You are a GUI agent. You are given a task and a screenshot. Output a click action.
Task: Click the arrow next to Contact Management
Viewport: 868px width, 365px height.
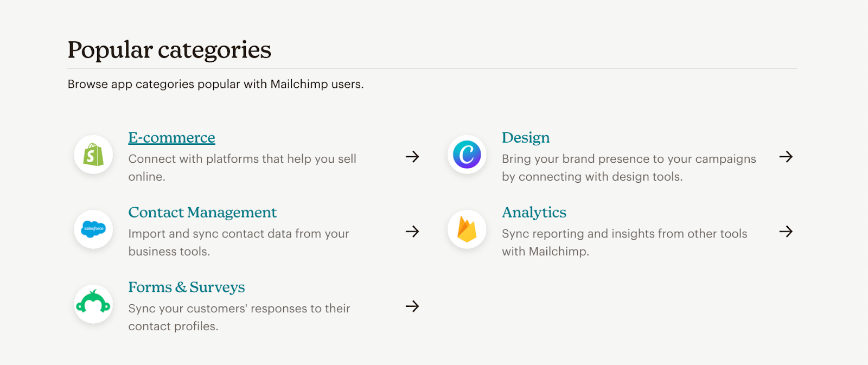(x=412, y=232)
